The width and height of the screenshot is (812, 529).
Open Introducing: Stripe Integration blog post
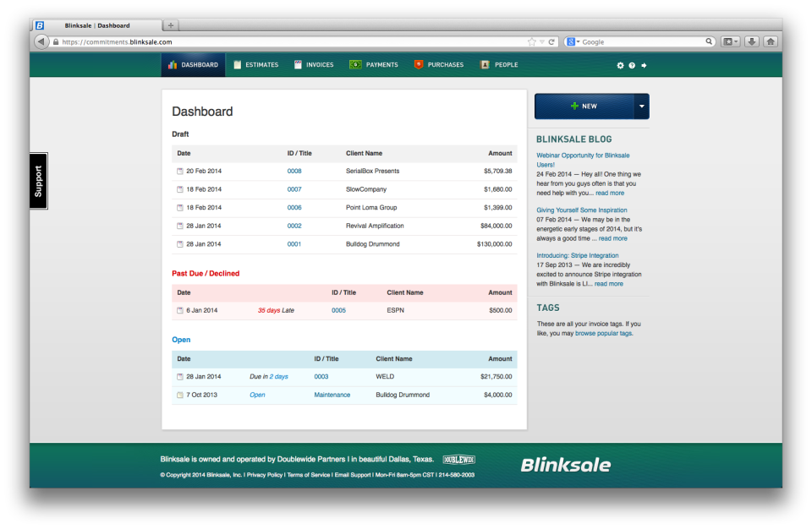tap(578, 256)
